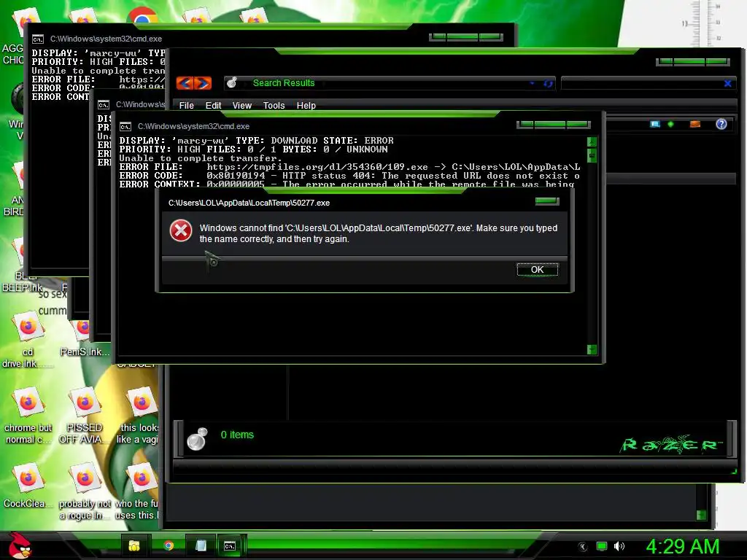Click scroll down arrow in front cmd window

(x=592, y=349)
